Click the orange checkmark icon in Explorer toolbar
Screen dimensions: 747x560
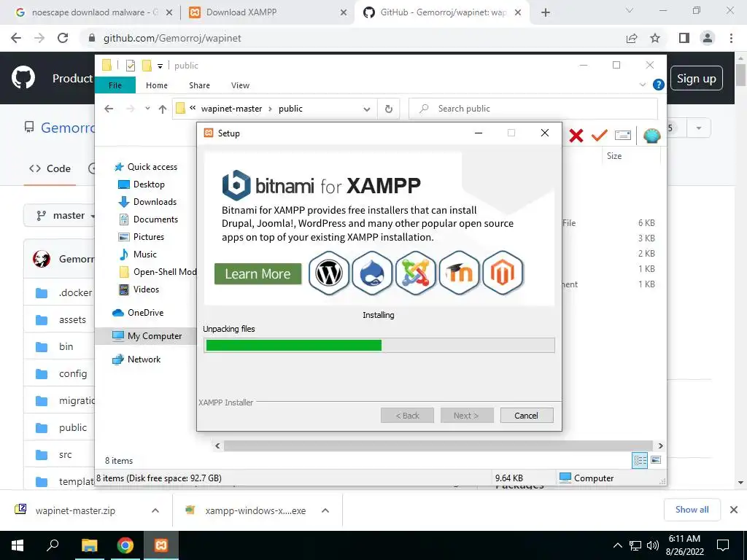coord(599,136)
